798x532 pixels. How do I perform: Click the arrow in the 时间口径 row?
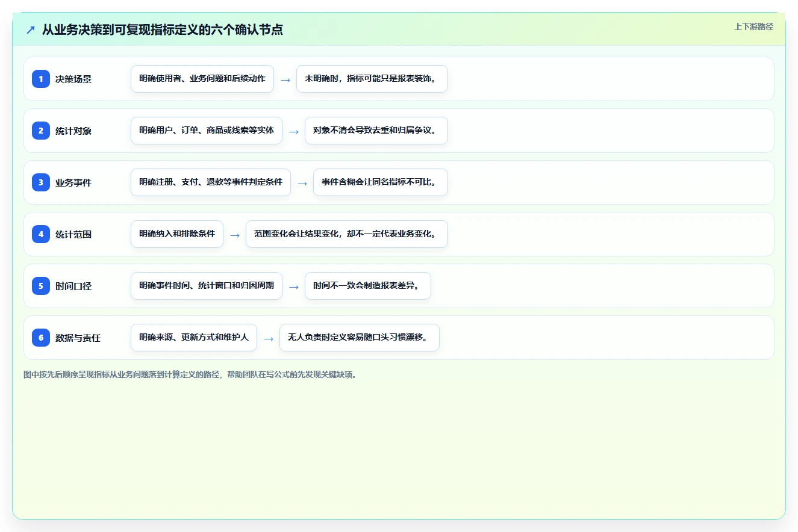(x=294, y=286)
